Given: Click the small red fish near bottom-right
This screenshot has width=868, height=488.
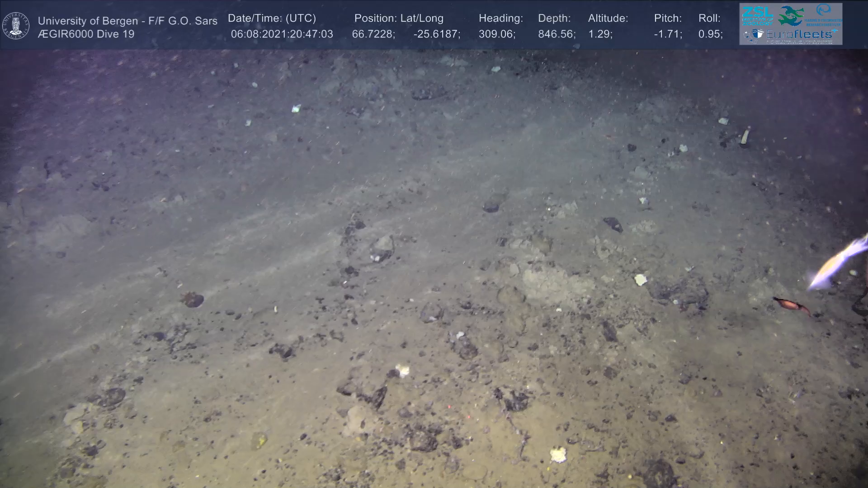Looking at the screenshot, I should coord(790,305).
